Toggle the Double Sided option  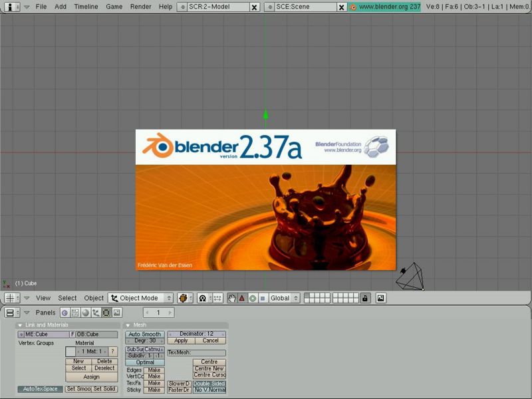(x=209, y=384)
